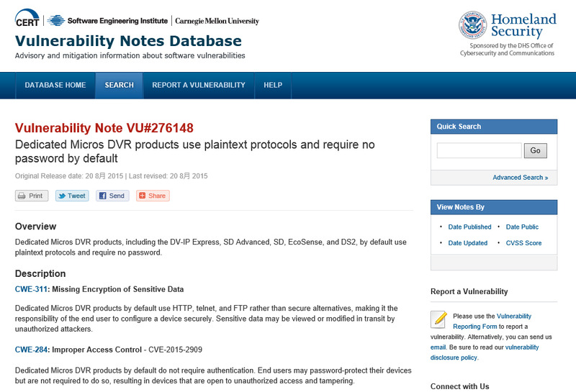Switch to the Search tab
Image resolution: width=576 pixels, height=392 pixels.
tap(119, 85)
